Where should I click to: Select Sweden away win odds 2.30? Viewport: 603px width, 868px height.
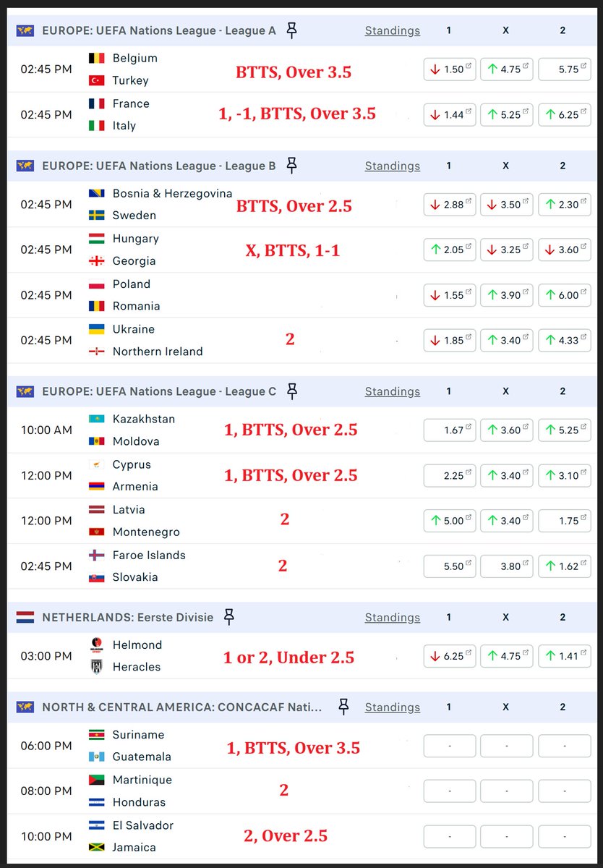565,205
